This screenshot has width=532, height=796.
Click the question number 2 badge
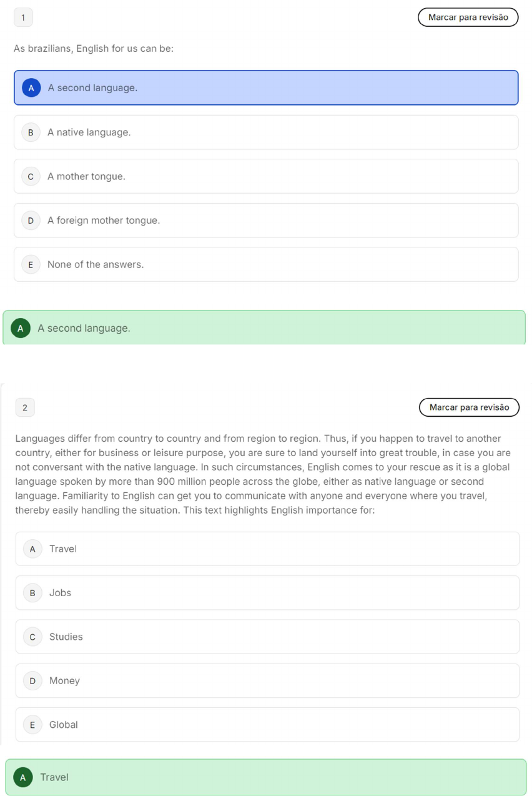(x=25, y=407)
